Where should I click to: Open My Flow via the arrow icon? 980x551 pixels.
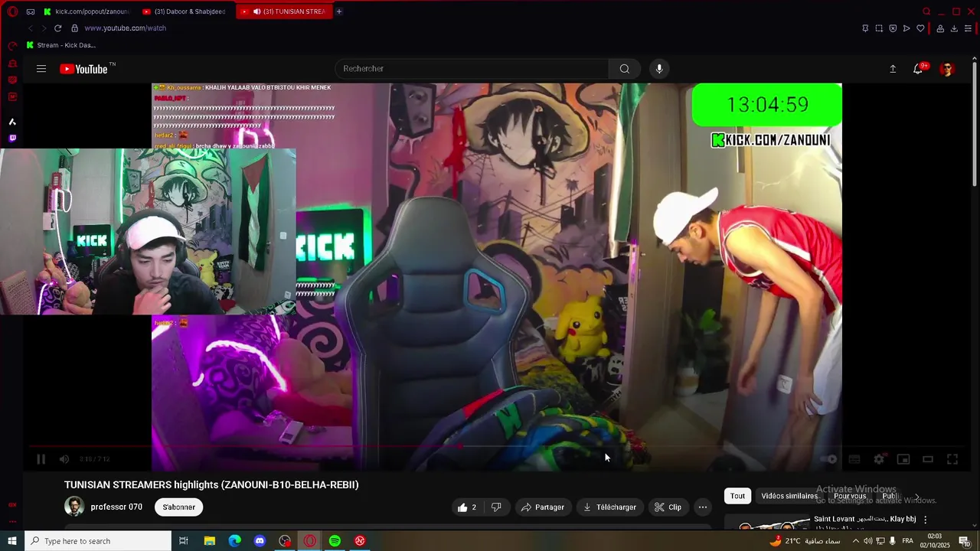click(906, 28)
